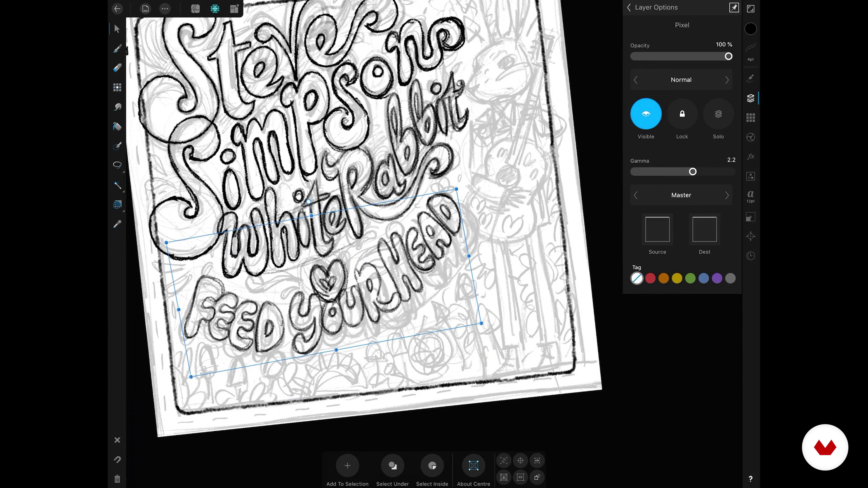Image resolution: width=868 pixels, height=488 pixels.
Task: Open the black Colour studio circle
Action: pos(750,29)
